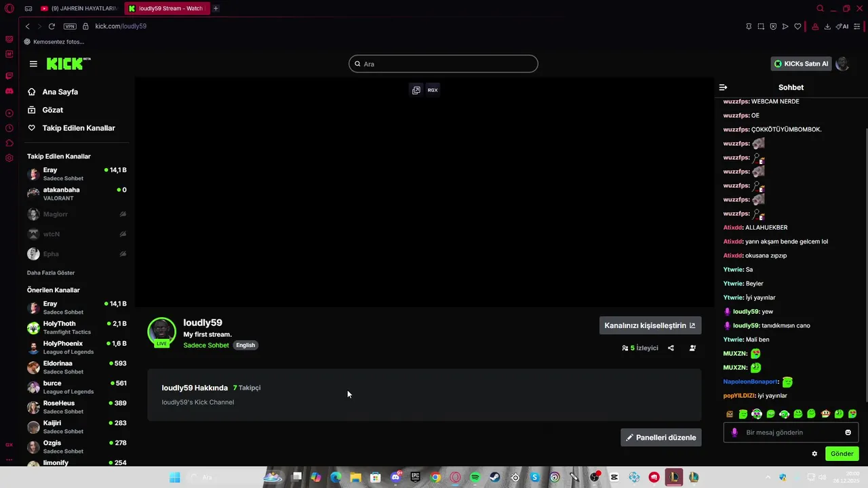This screenshot has width=868, height=488.
Task: Open offline channel wtcN
Action: (x=77, y=234)
